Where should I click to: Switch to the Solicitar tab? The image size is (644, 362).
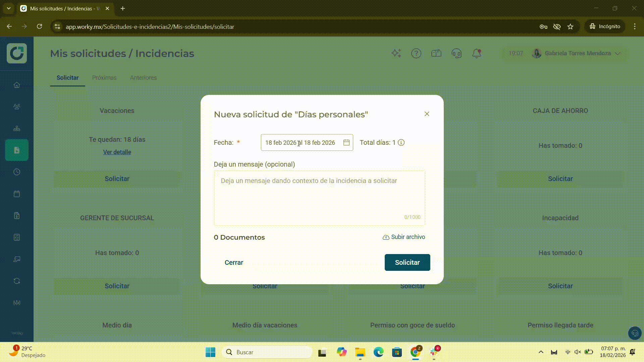[x=67, y=78]
